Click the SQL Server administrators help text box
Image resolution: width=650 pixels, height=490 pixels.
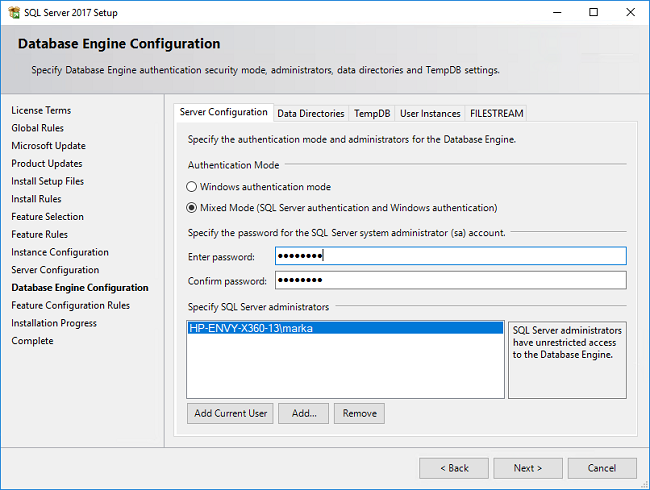pyautogui.click(x=567, y=360)
